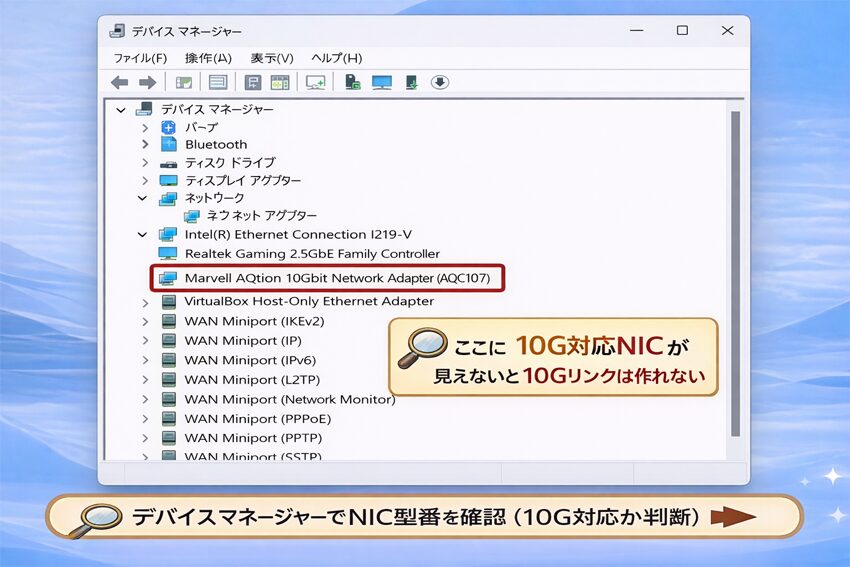Screen dimensions: 850x567
Task: Click the Forward arrow in the toolbar
Action: click(147, 82)
